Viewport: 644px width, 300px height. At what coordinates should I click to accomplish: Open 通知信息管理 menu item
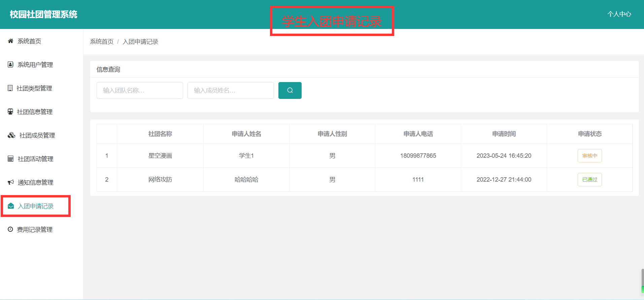click(x=36, y=182)
